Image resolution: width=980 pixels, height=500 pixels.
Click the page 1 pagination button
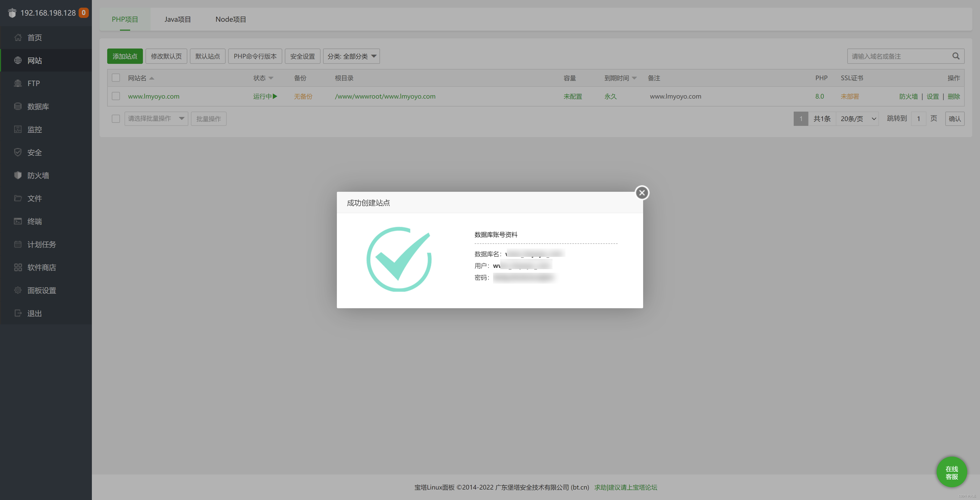click(x=801, y=118)
